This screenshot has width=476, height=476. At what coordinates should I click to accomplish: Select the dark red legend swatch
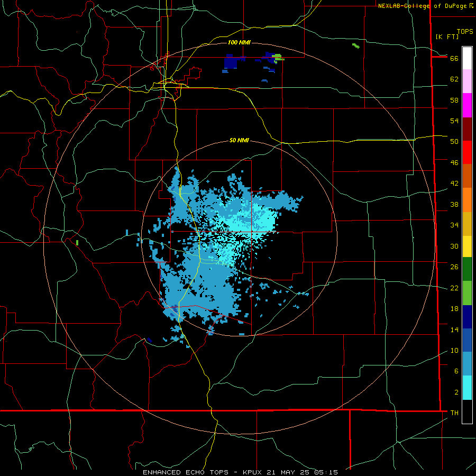pos(467,129)
